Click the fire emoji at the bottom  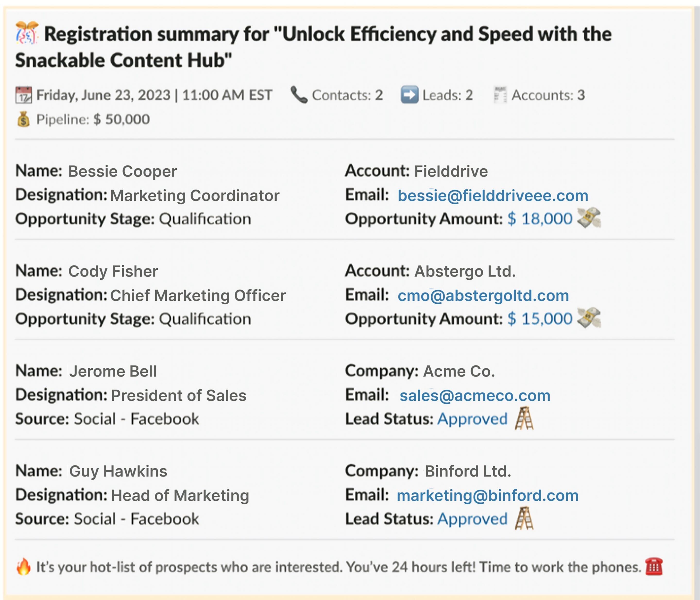[24, 567]
